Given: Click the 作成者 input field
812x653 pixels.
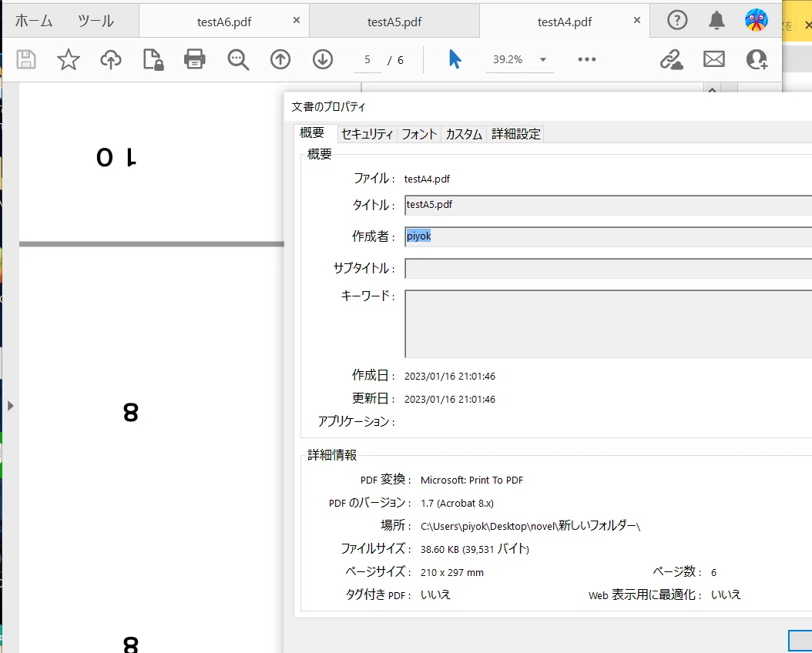Looking at the screenshot, I should (x=608, y=236).
